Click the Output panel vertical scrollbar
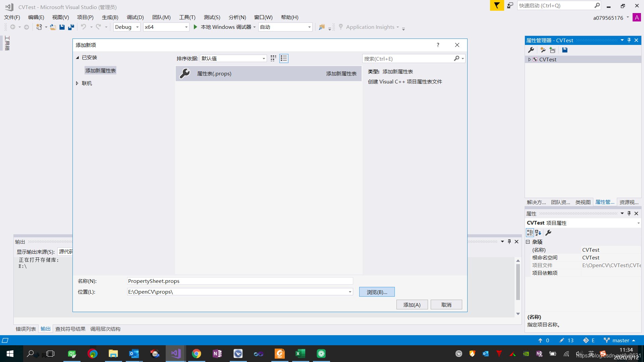The height and width of the screenshot is (362, 644). 518,282
